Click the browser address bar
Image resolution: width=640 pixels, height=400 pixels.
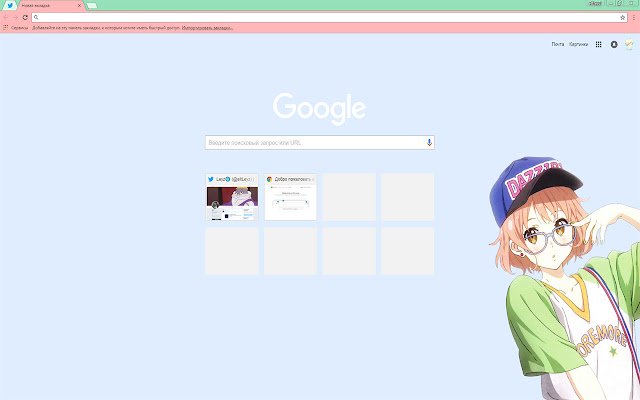(x=329, y=18)
